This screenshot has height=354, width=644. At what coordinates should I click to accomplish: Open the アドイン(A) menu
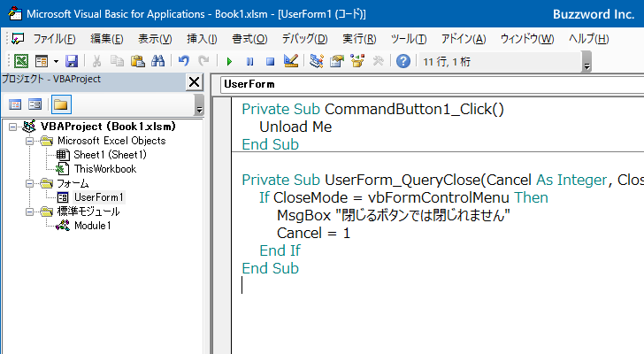[x=464, y=39]
